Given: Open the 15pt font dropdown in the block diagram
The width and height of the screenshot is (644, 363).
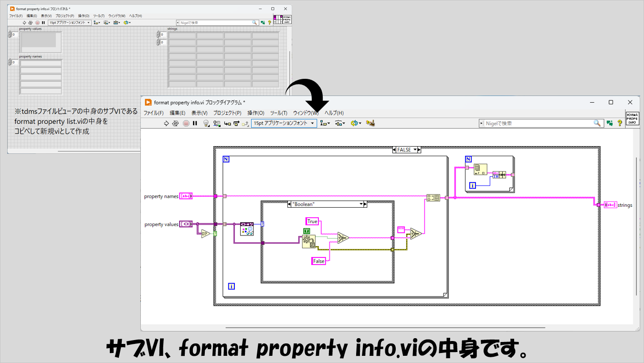Looking at the screenshot, I should 284,123.
